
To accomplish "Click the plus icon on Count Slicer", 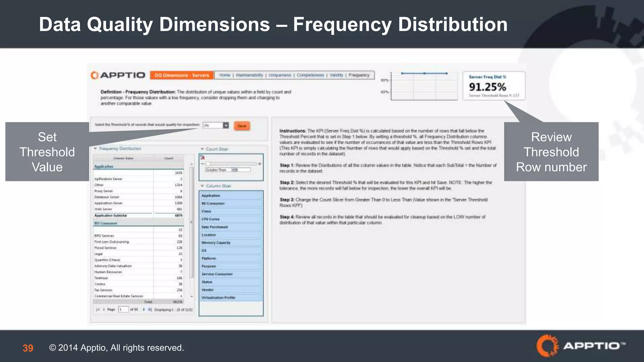I will (x=260, y=164).
